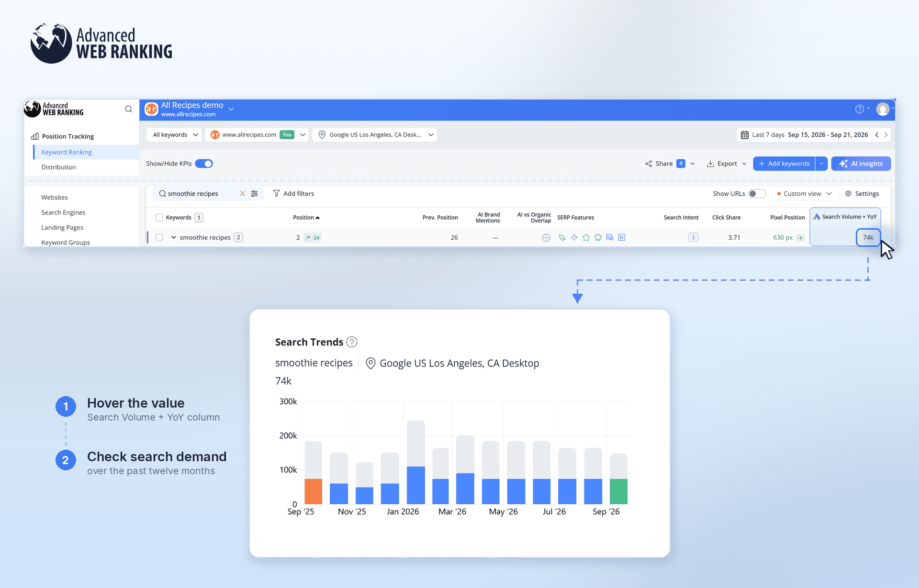
Task: Click the leaf SERP feature icon
Action: tap(562, 237)
